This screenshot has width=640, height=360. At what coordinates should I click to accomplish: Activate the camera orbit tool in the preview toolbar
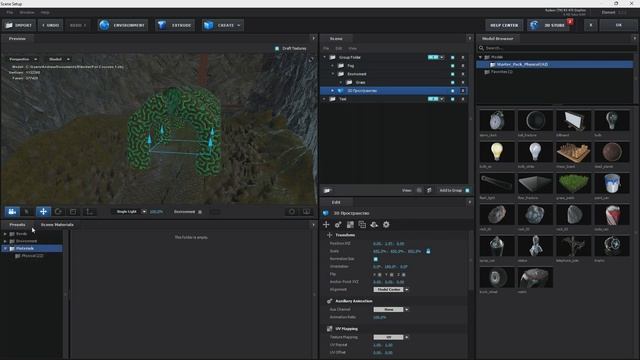click(x=12, y=211)
